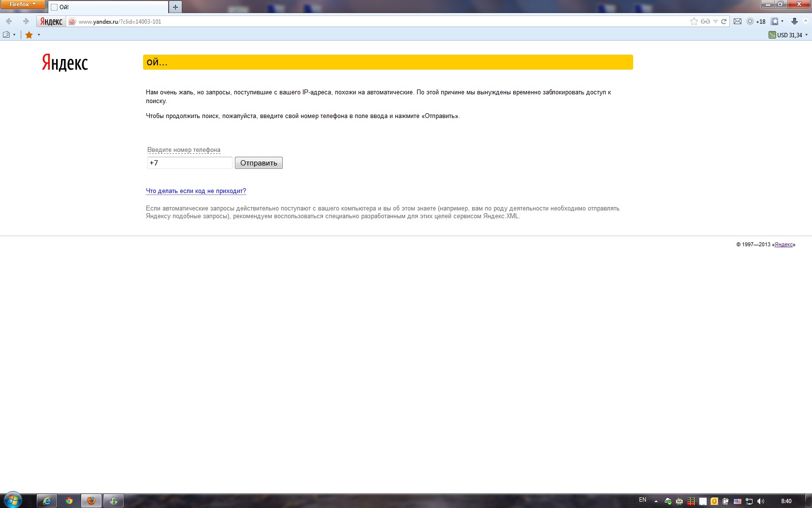Expand the orange star favorites dropdown
Viewport: 812px width, 508px height.
pos(39,35)
